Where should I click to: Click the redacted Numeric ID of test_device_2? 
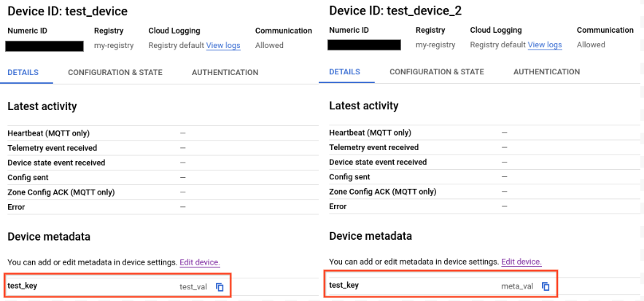(364, 45)
